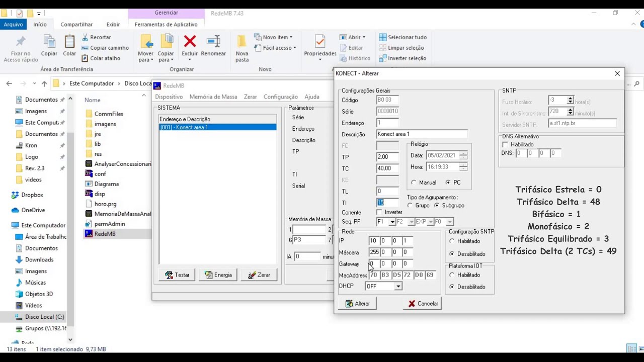
Task: Open Dropbox in the navigation pane
Action: pyautogui.click(x=27, y=195)
